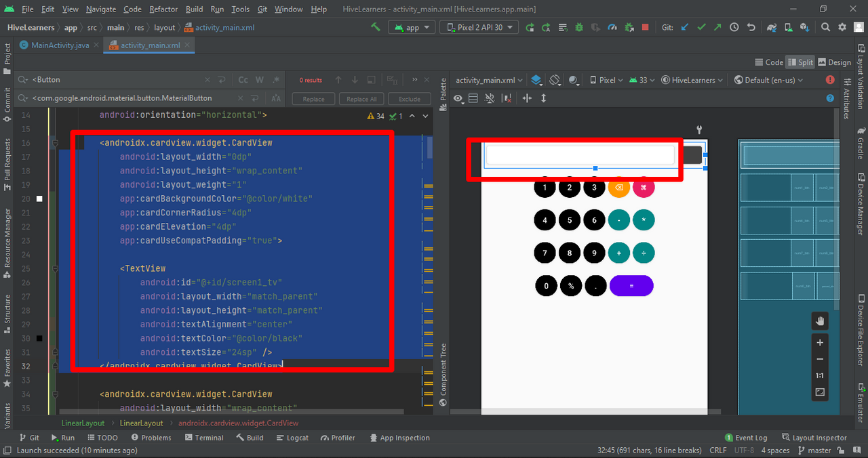Zoom out with the minus button

[820, 359]
